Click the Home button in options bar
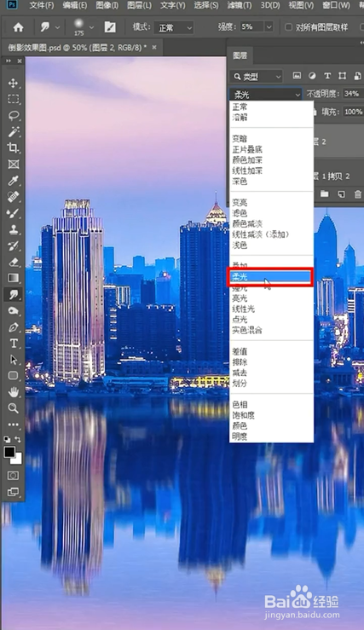 pyautogui.click(x=19, y=27)
